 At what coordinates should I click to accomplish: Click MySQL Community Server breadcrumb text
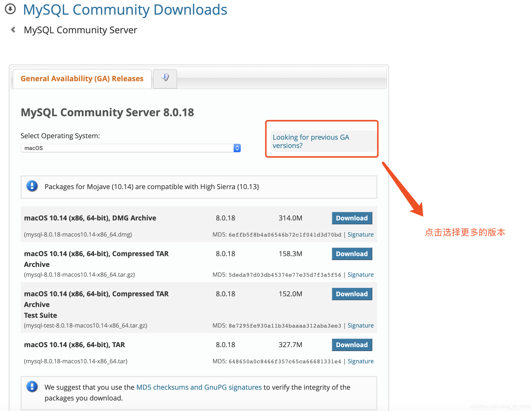pos(80,30)
